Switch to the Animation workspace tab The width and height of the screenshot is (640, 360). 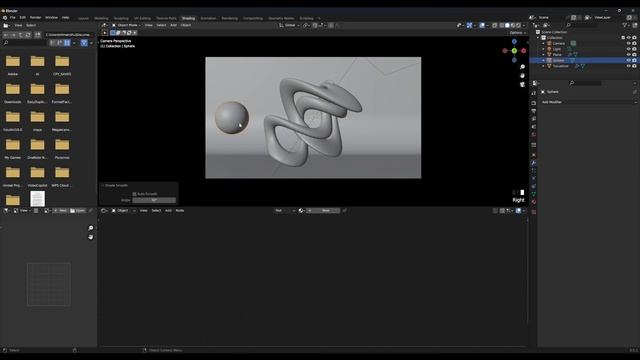208,18
